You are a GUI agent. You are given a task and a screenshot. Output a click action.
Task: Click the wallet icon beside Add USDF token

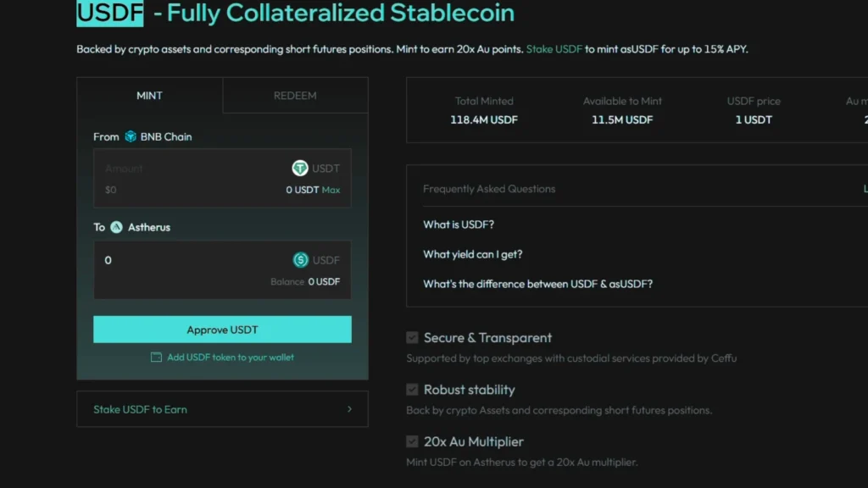(x=156, y=358)
